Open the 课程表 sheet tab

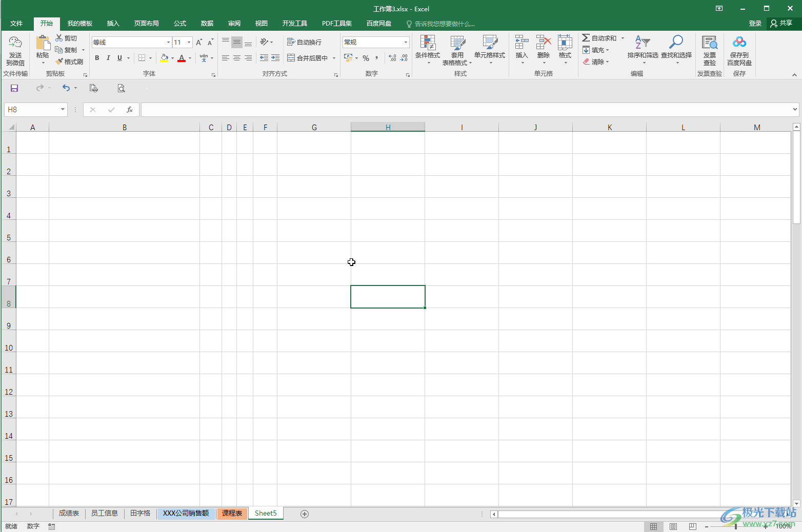pyautogui.click(x=232, y=513)
